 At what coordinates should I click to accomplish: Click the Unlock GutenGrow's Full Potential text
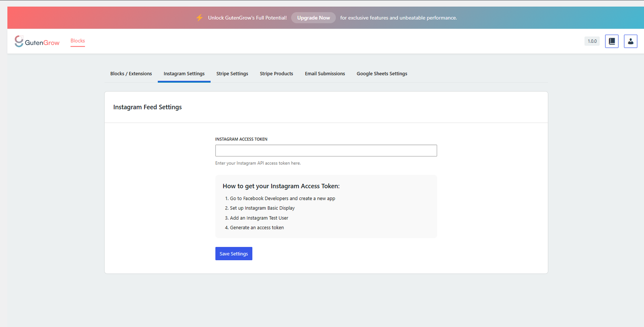point(247,18)
